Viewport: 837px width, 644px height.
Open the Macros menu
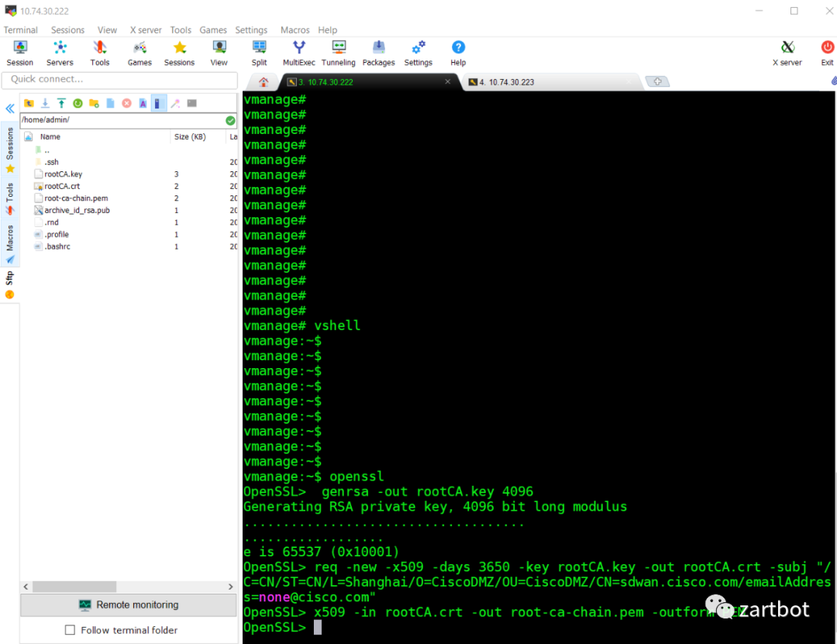294,30
